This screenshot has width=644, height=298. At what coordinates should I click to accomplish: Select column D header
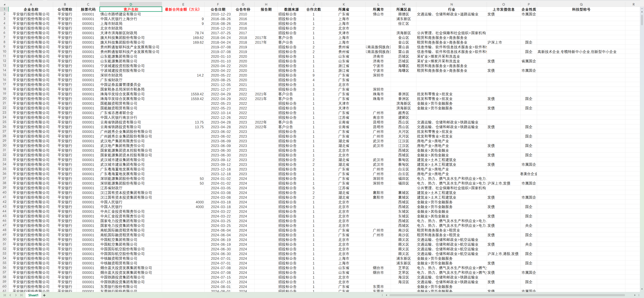click(131, 4)
